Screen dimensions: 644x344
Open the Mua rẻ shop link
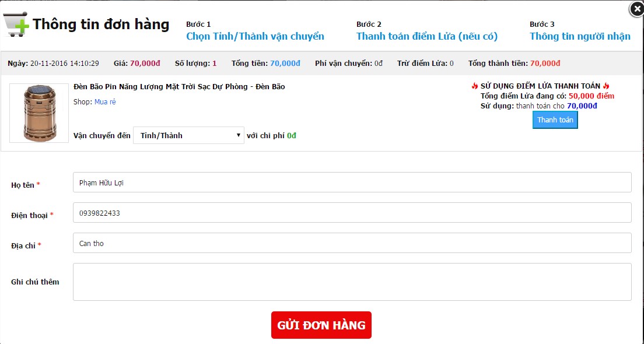(x=105, y=102)
